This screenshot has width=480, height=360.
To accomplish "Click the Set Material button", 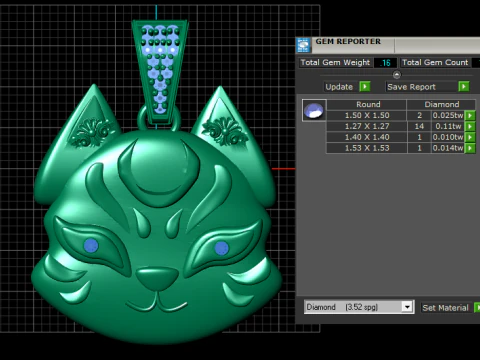I will point(445,308).
